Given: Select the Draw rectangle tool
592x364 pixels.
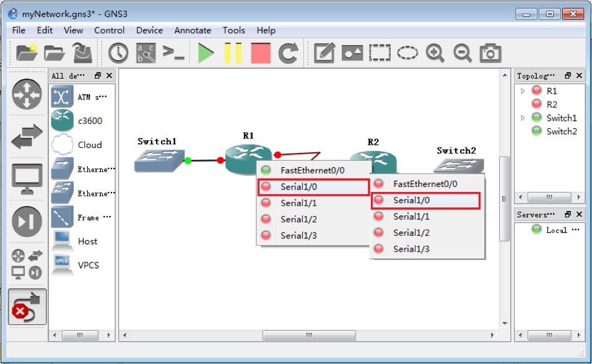Looking at the screenshot, I should pyautogui.click(x=380, y=53).
